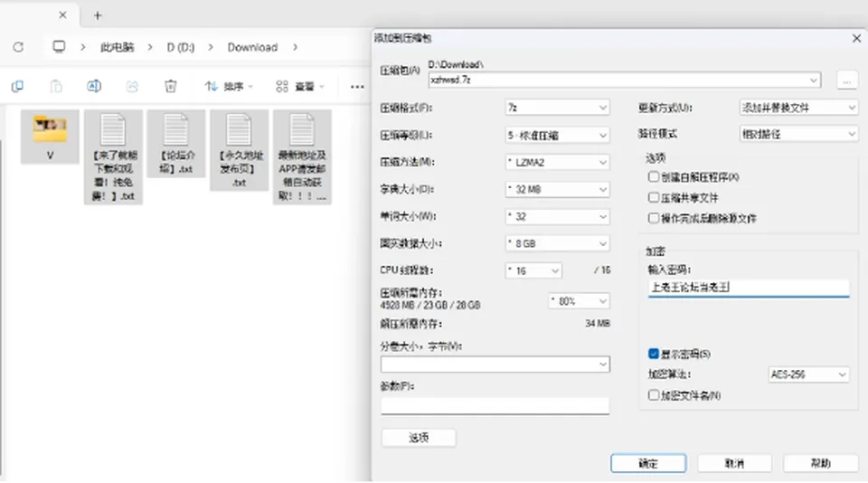This screenshot has height=483, width=868.
Task: Click the refresh icon in Explorer
Action: [x=18, y=47]
